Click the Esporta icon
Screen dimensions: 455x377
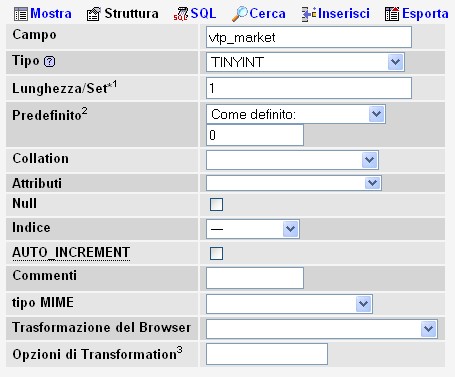(x=392, y=14)
